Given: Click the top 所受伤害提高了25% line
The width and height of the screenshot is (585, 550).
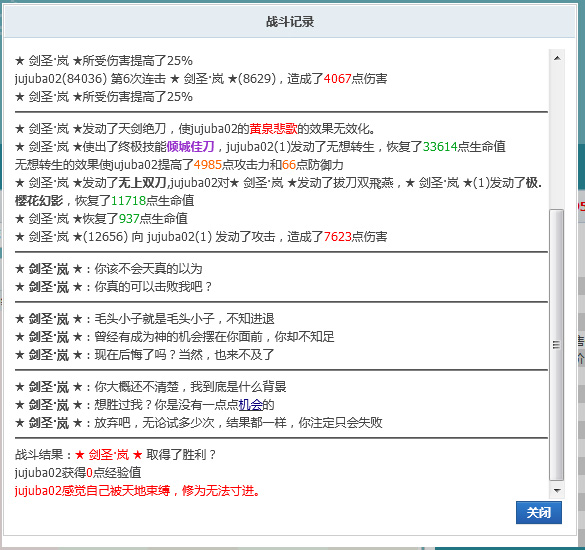Looking at the screenshot, I should [104, 60].
